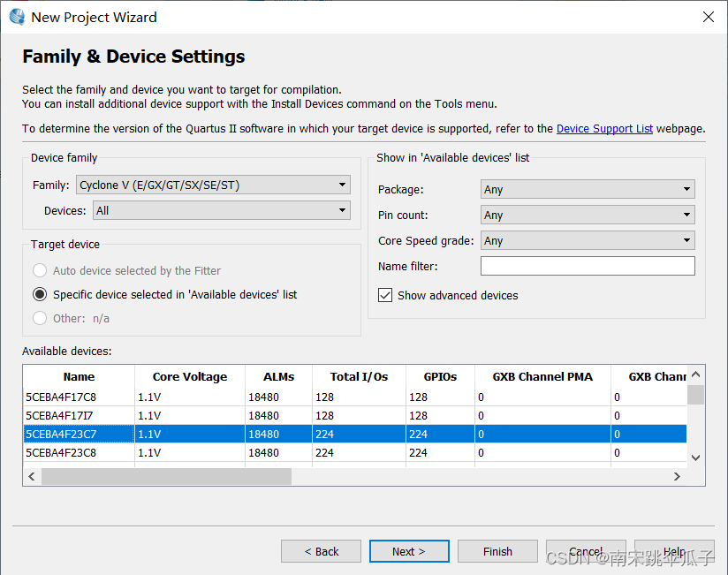
Task: Sort by the GPIOs column header
Action: point(440,376)
